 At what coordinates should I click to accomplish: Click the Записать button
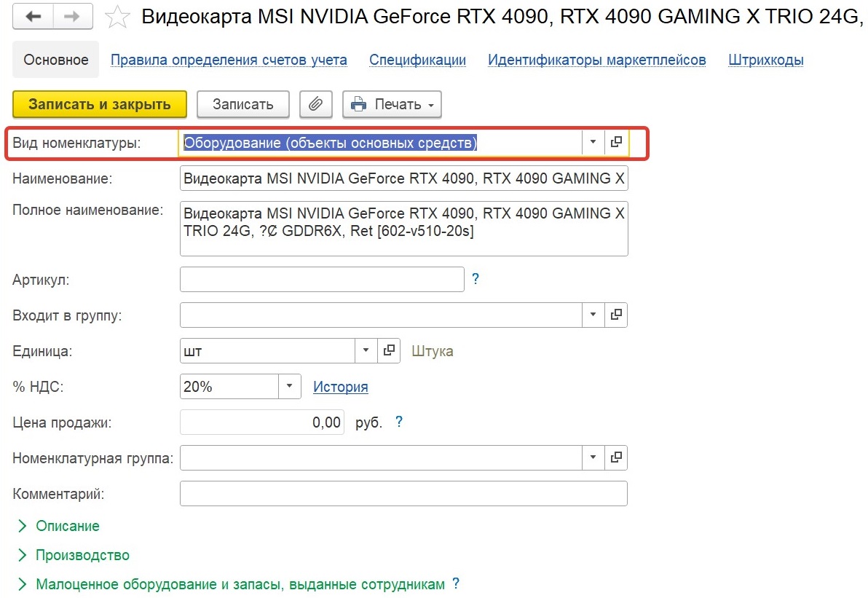pos(243,104)
